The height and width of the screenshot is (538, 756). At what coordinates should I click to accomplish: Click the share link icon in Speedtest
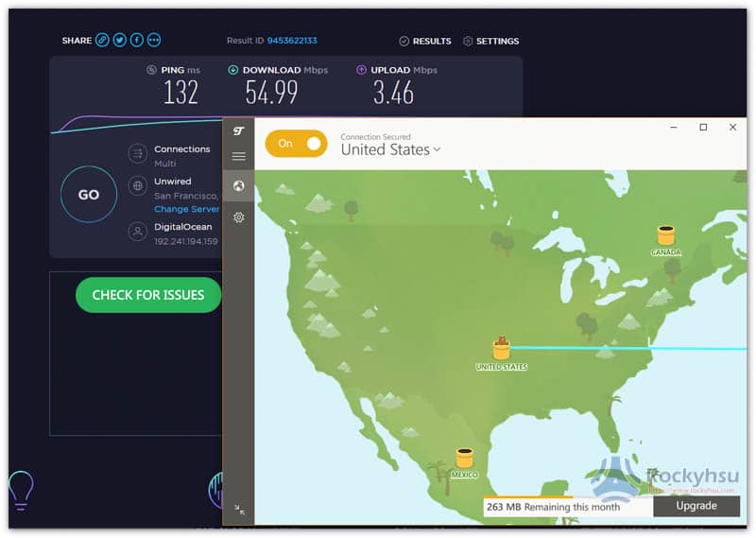pos(102,40)
